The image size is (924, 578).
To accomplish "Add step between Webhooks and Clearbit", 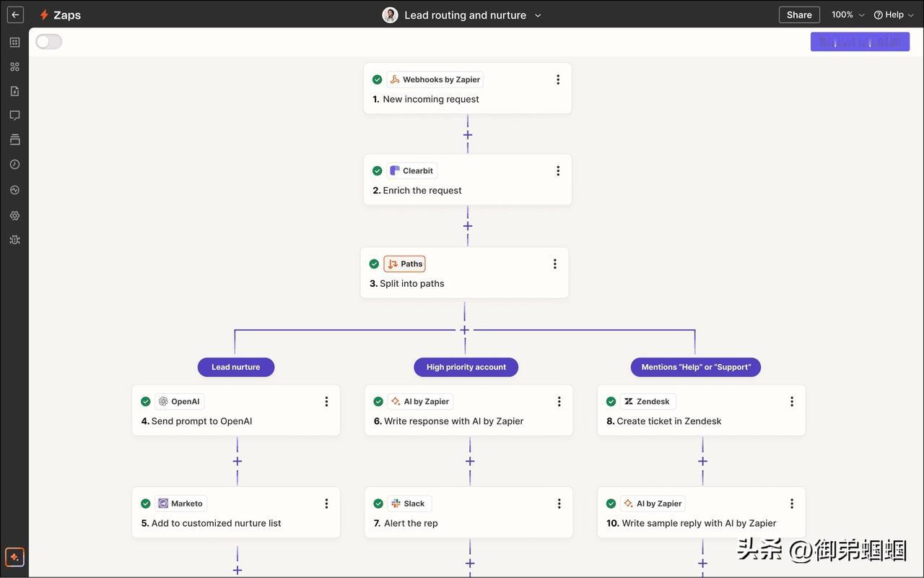I will coord(468,134).
